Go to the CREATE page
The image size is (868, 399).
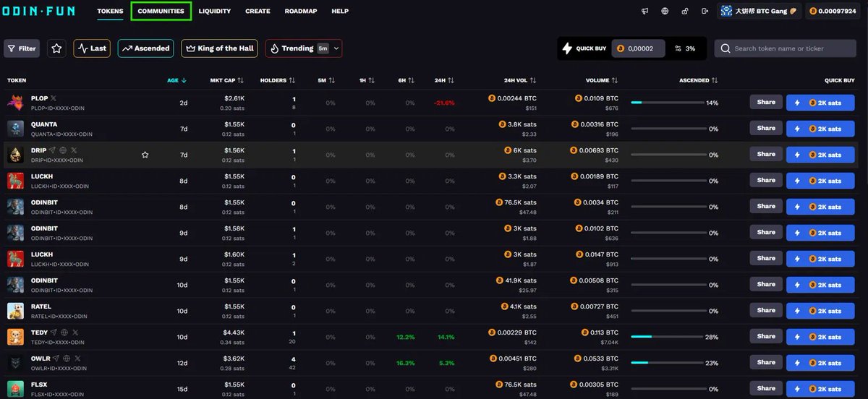[258, 12]
